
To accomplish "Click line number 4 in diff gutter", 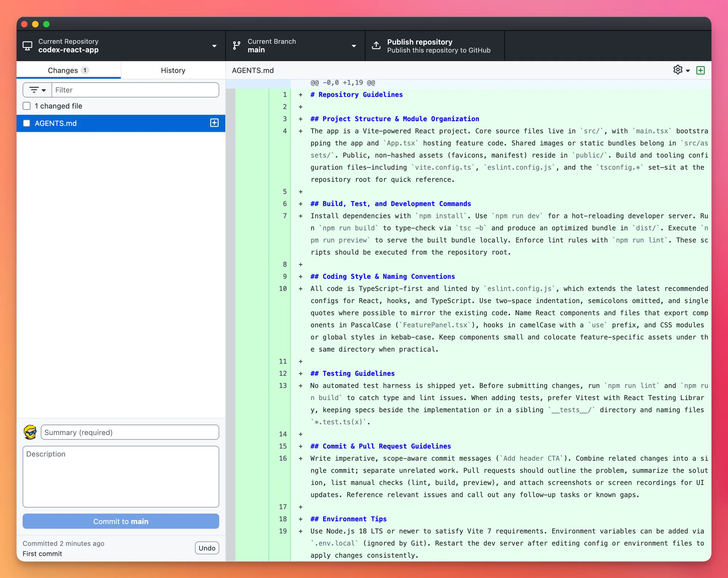I will coord(285,131).
